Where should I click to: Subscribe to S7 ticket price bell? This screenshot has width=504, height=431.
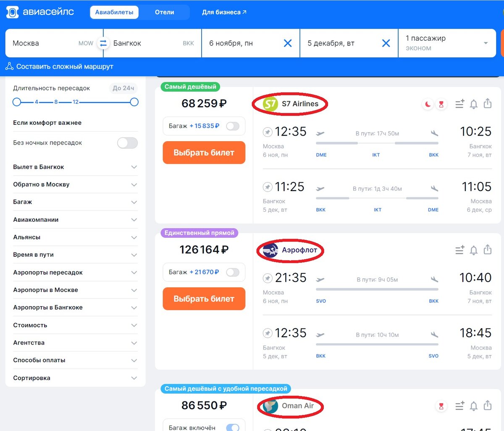474,104
